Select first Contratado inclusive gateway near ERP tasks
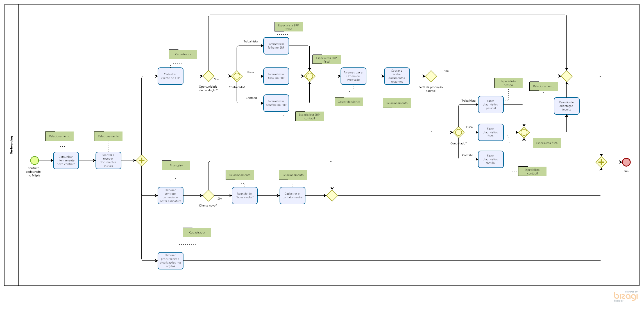644x322 pixels. [237, 76]
